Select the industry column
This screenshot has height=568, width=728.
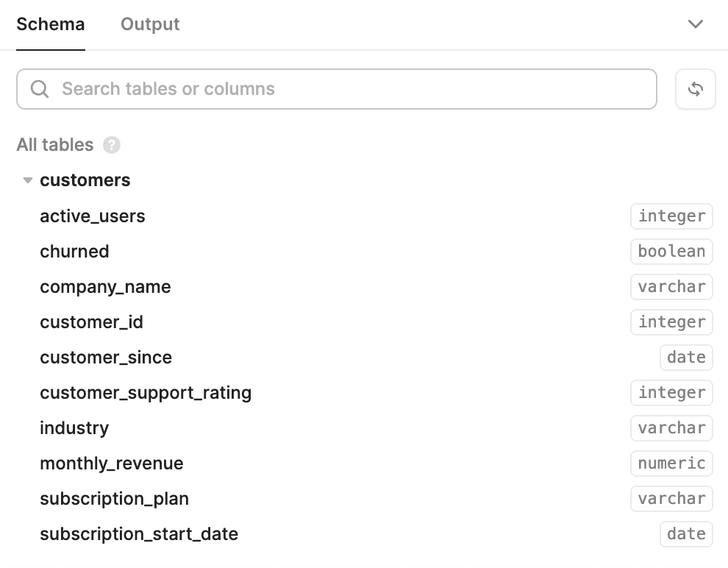coord(74,427)
